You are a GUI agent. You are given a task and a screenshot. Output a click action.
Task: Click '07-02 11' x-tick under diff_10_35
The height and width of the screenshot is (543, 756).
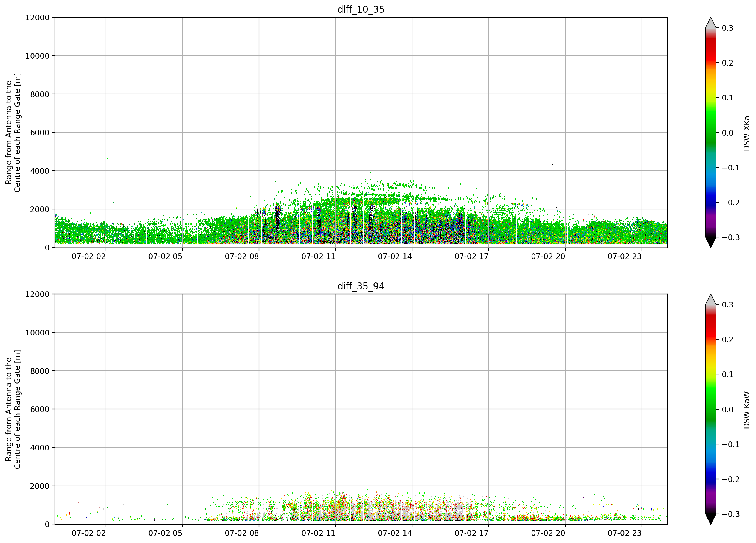point(318,256)
